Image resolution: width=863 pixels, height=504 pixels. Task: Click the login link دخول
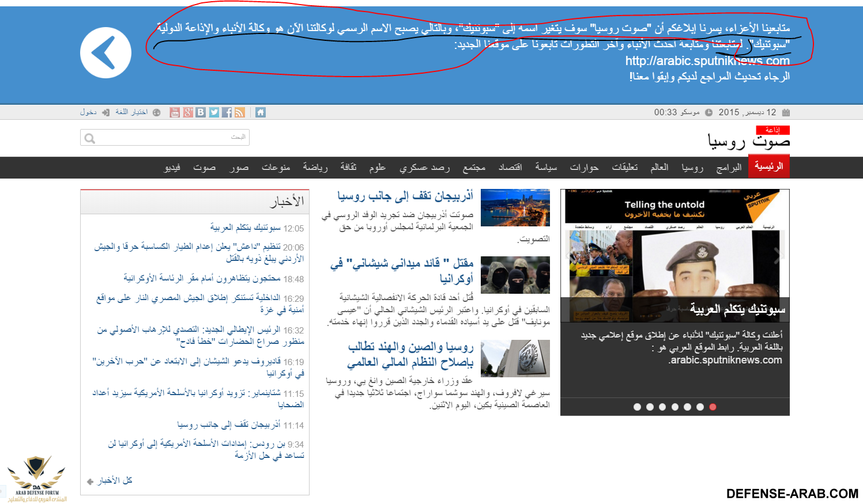click(88, 112)
